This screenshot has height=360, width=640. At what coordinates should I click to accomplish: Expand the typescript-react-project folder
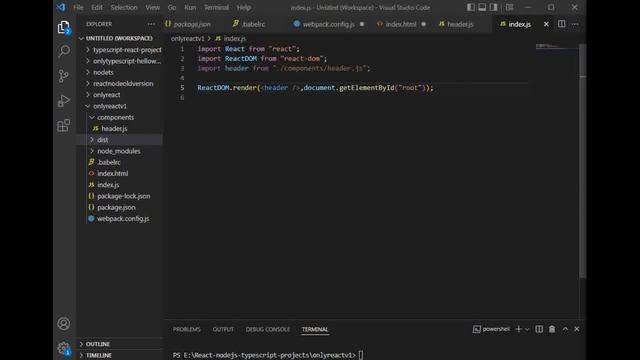(119, 50)
